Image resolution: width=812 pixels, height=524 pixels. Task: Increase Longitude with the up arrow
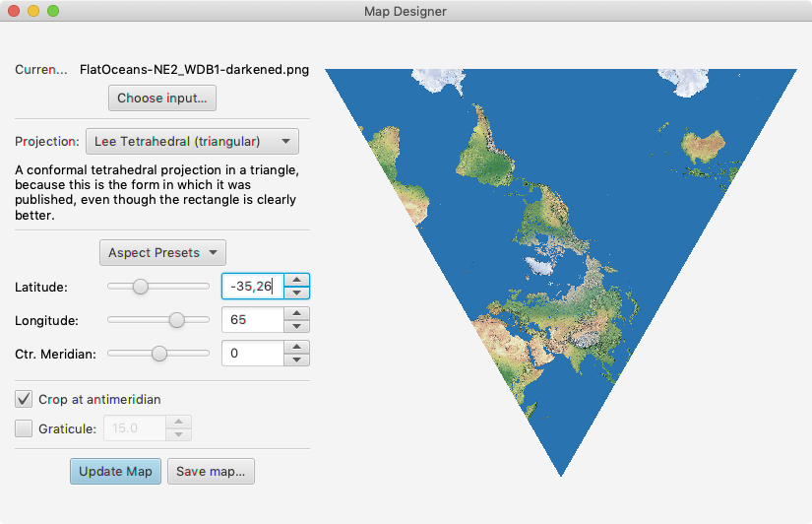coord(297,313)
